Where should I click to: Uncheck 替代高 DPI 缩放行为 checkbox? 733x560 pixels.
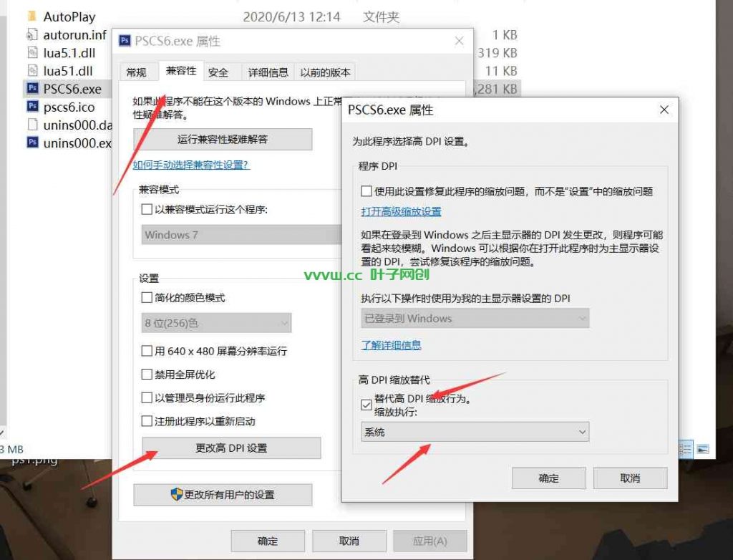tap(366, 405)
